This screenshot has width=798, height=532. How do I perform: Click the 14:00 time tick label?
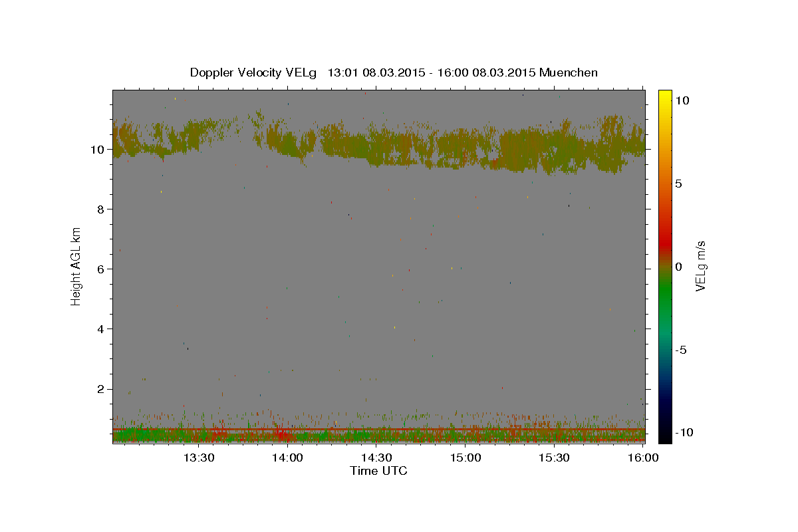point(287,458)
